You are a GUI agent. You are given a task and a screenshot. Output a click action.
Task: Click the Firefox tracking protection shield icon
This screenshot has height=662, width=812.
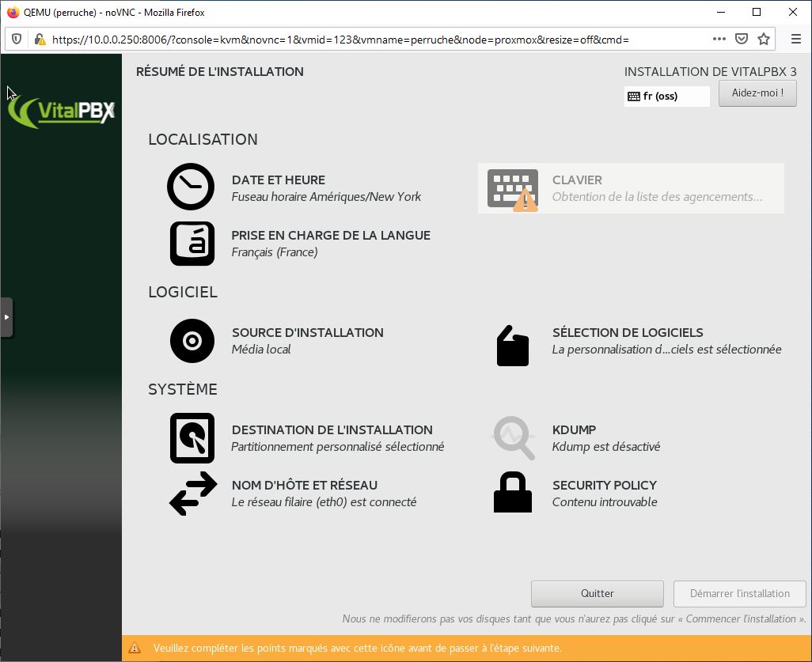coord(17,39)
